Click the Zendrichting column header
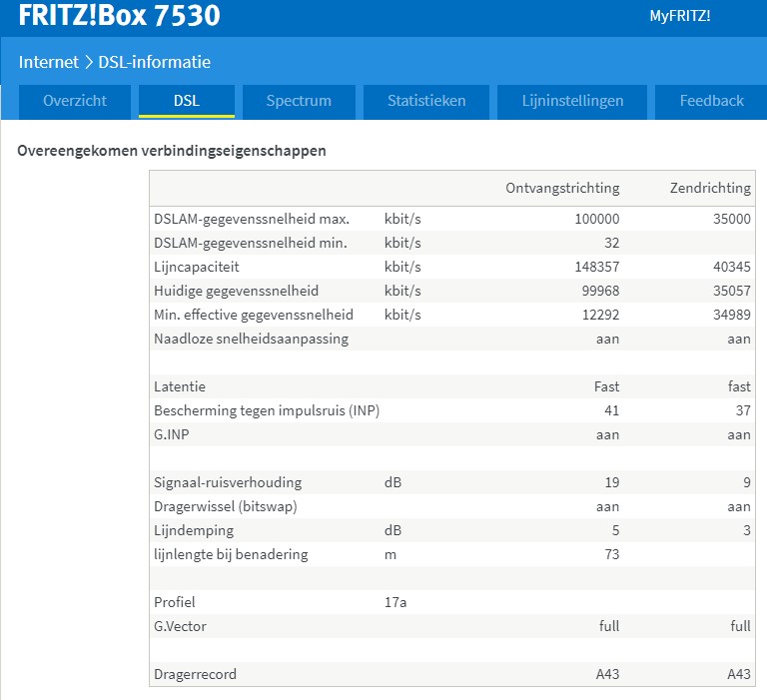The image size is (767, 700). 710,188
